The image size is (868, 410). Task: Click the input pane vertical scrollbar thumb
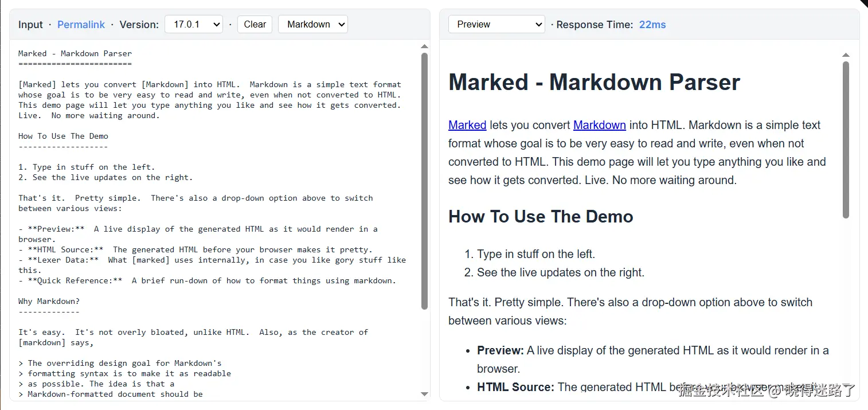(424, 181)
